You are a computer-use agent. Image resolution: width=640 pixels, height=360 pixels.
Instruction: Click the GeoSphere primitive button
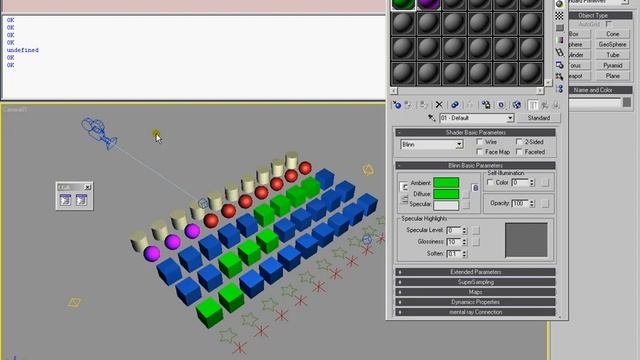613,44
